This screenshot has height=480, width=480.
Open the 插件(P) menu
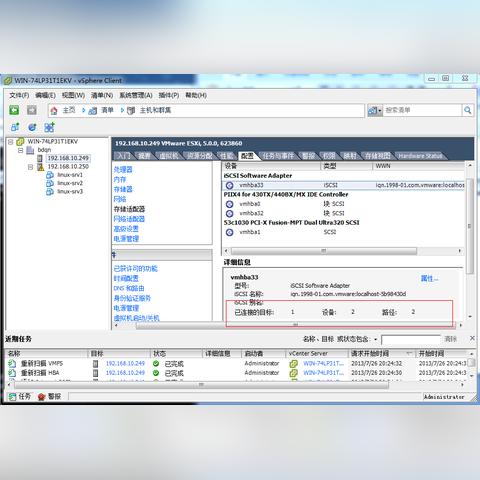pos(169,95)
